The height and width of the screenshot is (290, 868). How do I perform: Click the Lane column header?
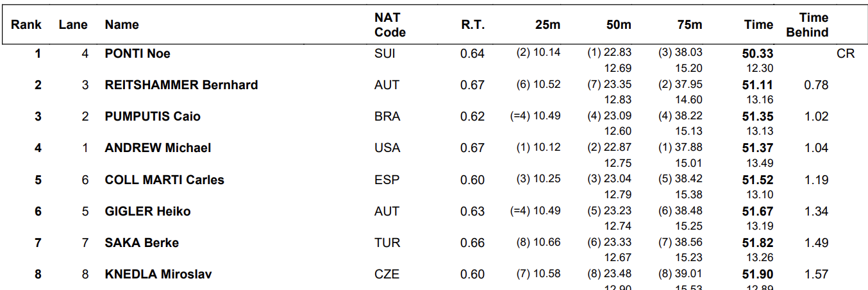(72, 25)
